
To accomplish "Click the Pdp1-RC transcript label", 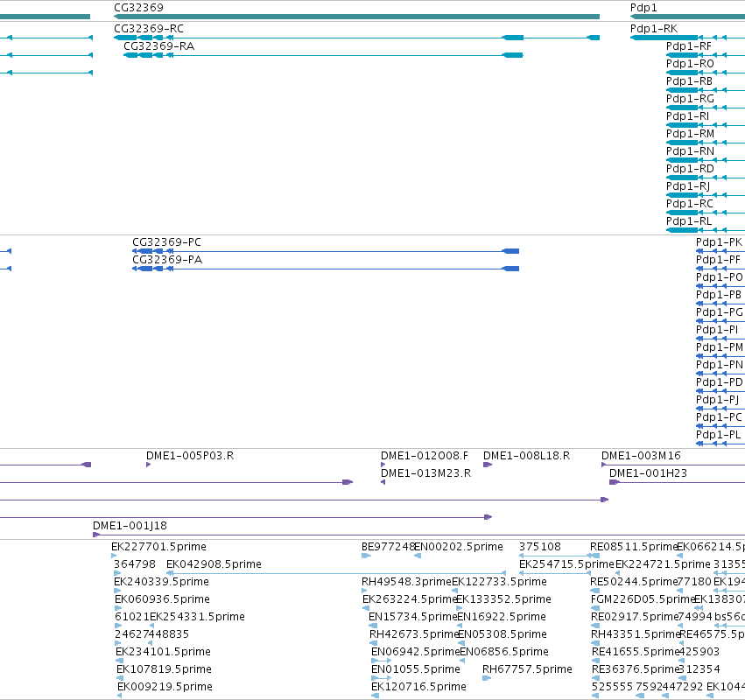I will point(690,204).
